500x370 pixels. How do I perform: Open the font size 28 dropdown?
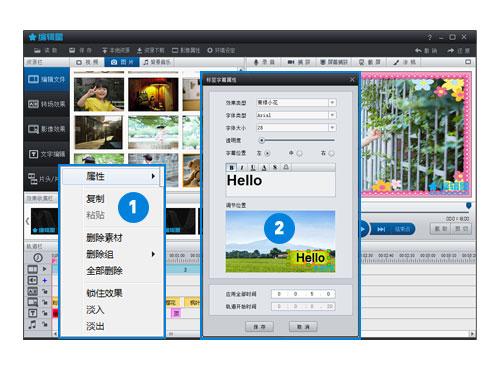(x=332, y=128)
